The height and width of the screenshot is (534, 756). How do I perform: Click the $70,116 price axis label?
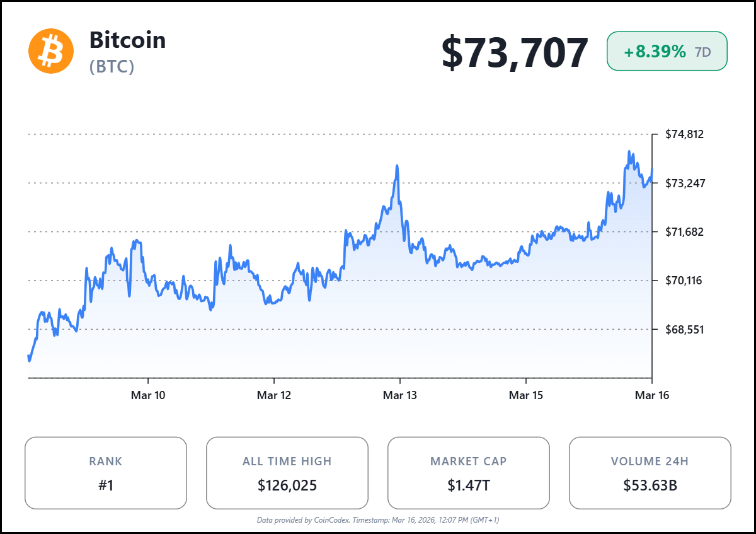(684, 280)
